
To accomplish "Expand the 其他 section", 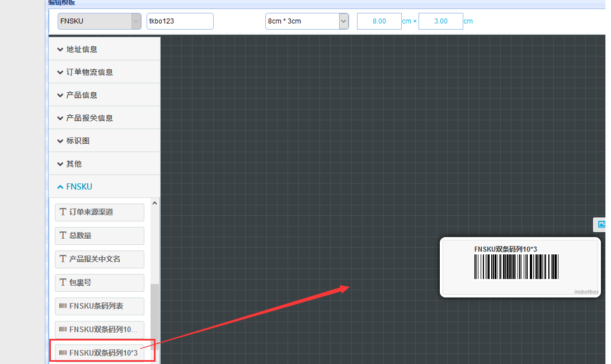I will pos(105,163).
